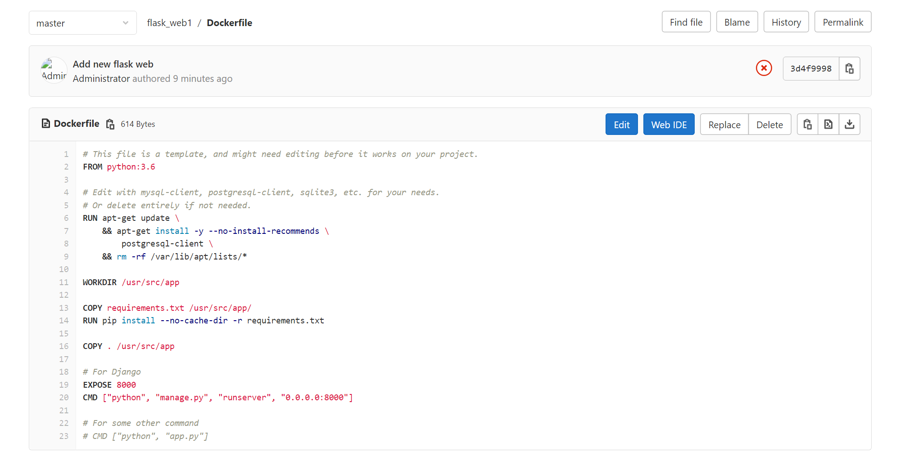Open the Blame view

(x=736, y=22)
